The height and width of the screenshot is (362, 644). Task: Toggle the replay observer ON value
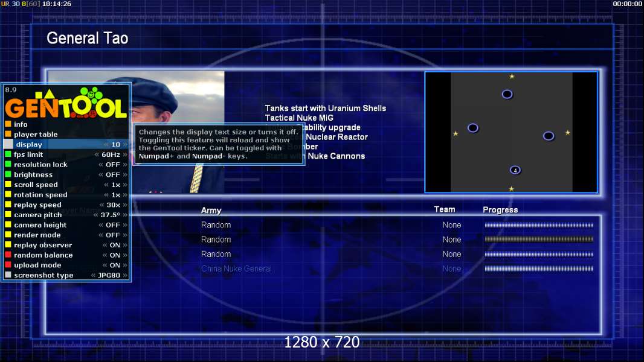115,245
